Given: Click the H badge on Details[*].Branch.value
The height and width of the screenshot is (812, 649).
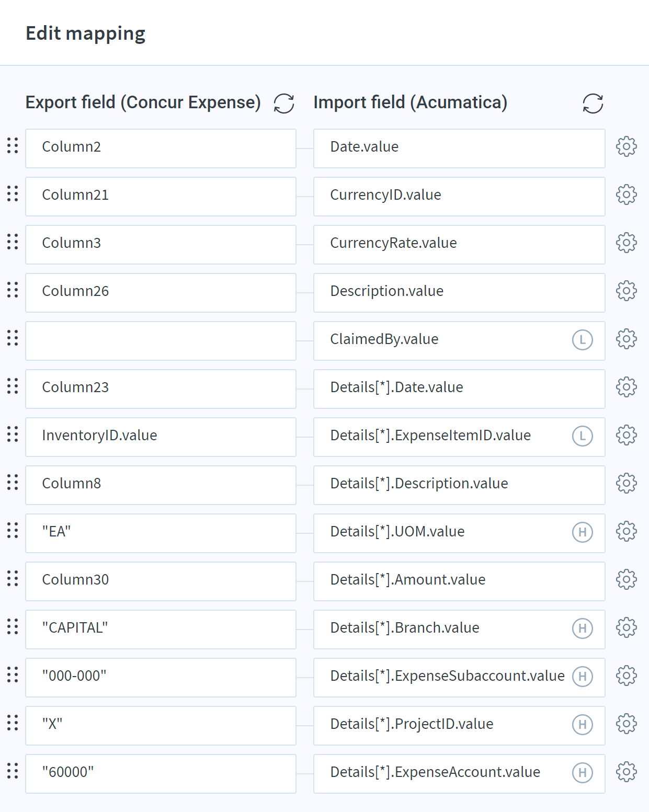Looking at the screenshot, I should point(583,628).
